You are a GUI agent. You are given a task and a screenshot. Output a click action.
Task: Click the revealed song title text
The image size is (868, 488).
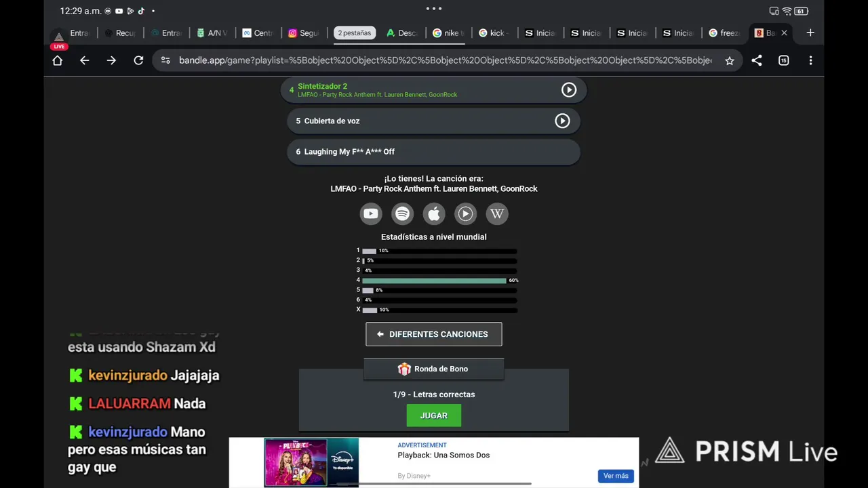pos(434,189)
